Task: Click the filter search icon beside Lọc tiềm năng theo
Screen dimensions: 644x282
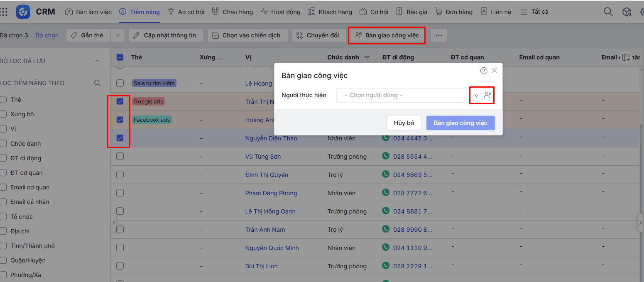Action: pos(98,83)
